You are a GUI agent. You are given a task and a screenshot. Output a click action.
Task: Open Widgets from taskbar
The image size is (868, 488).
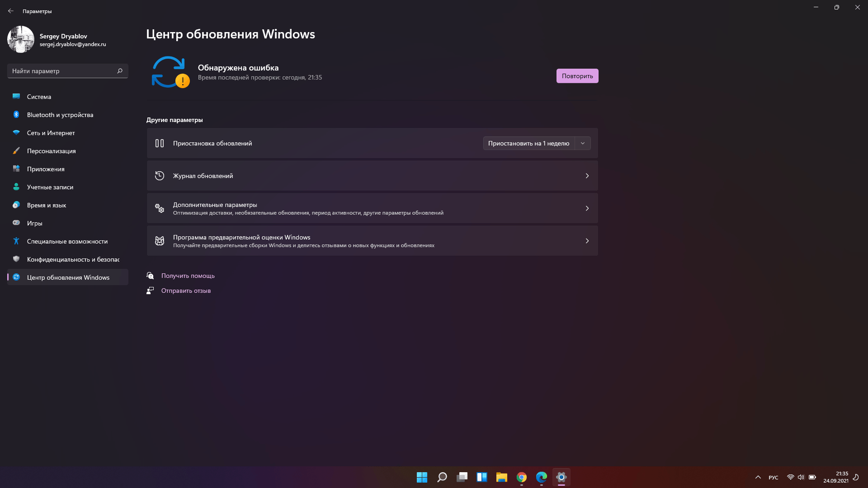tap(481, 477)
